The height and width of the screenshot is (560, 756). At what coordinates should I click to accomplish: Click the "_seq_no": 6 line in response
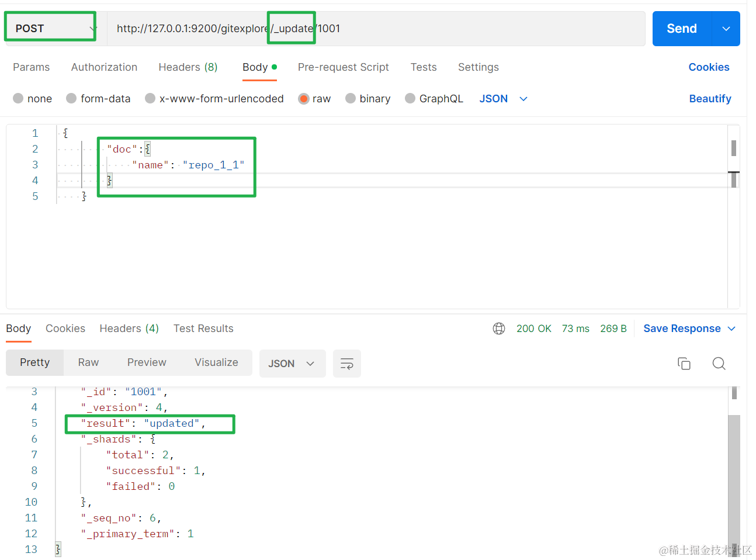(x=121, y=518)
